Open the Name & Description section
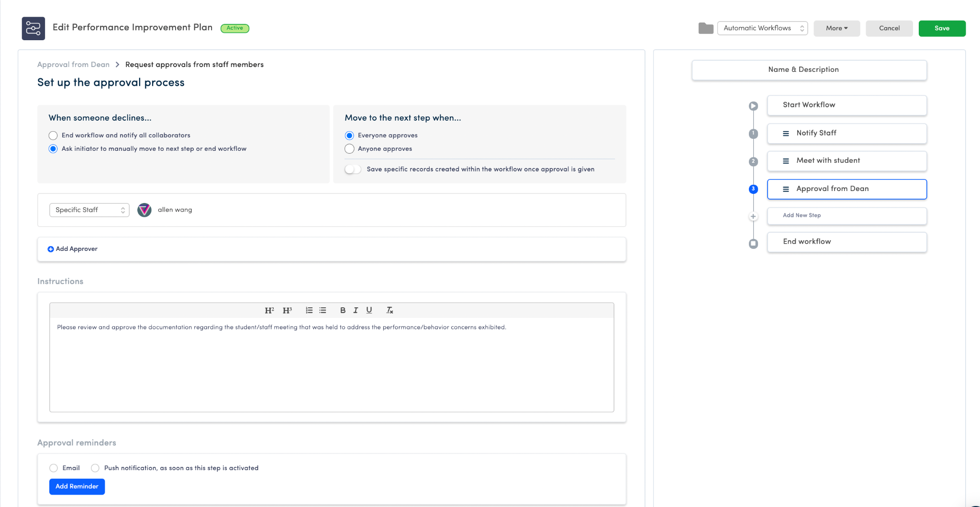Viewport: 980px width, 507px height. click(809, 70)
